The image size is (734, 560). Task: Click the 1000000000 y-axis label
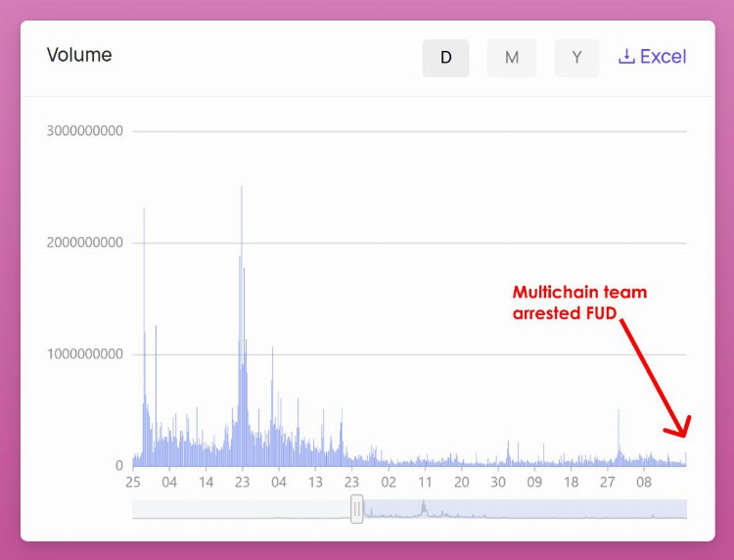point(84,354)
